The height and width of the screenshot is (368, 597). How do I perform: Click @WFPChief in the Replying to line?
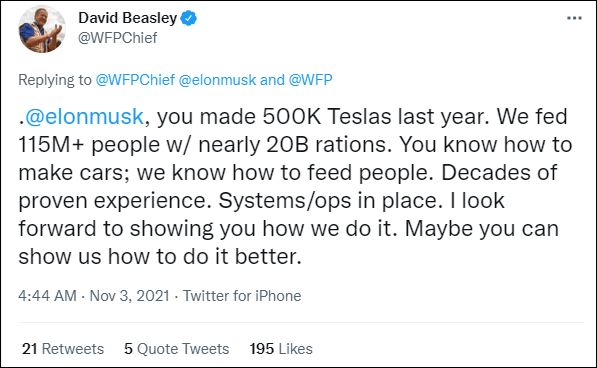pyautogui.click(x=135, y=80)
